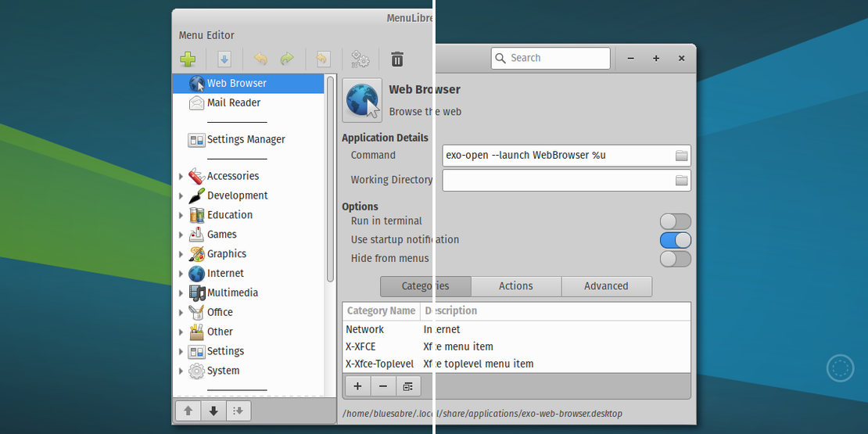Click the launcher list vertical scrollbar
The image size is (868, 434).
pyautogui.click(x=331, y=179)
